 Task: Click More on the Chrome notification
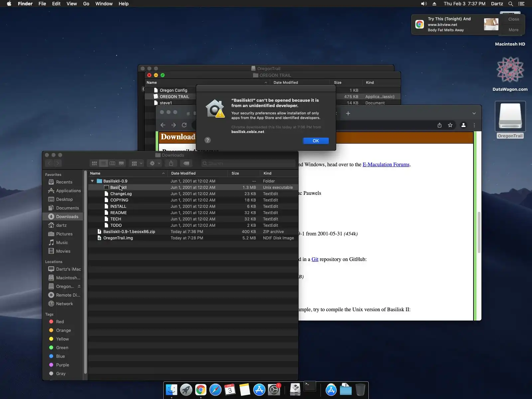click(514, 30)
